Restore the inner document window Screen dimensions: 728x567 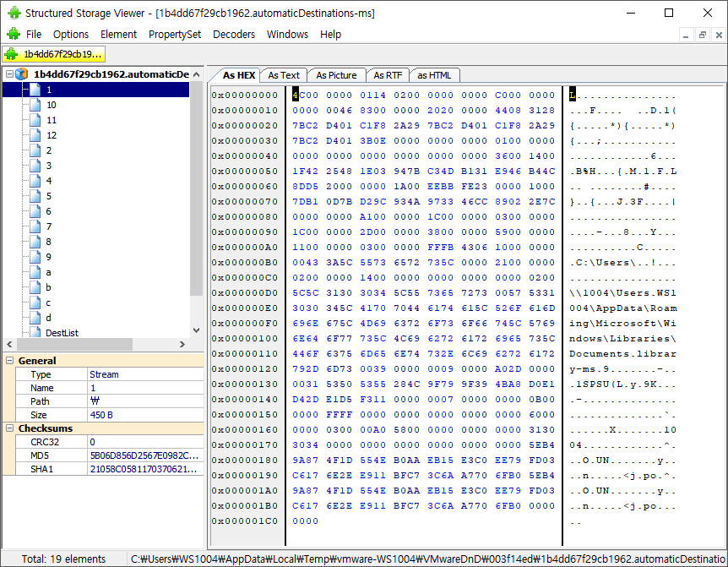pyautogui.click(x=703, y=35)
